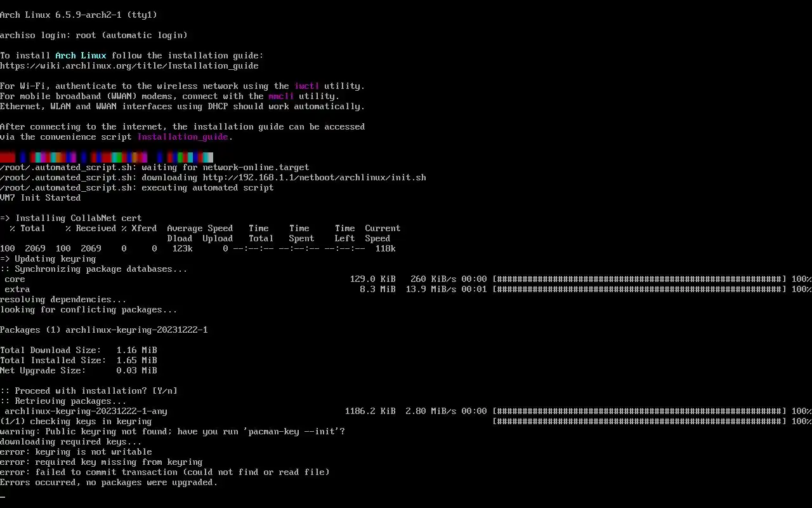Click the 'extra' database name
The width and height of the screenshot is (812, 508).
coord(18,289)
